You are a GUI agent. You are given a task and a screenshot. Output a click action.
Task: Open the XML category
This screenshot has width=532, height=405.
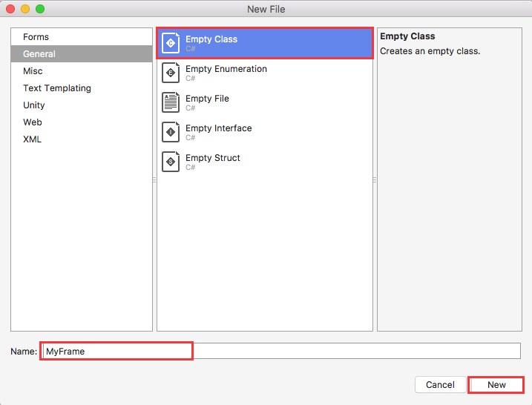tap(33, 139)
